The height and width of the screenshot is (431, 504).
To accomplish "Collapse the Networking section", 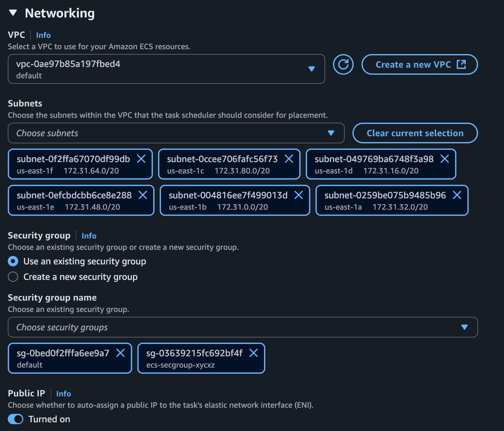I will [13, 13].
